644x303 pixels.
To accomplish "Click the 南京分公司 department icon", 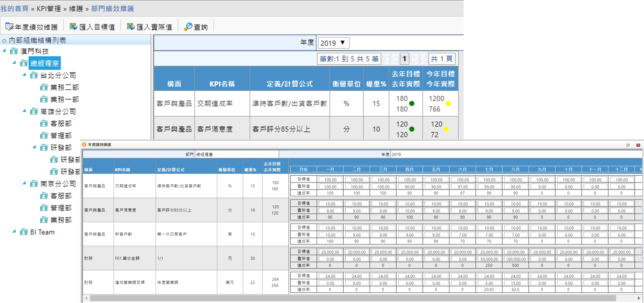I will click(34, 184).
